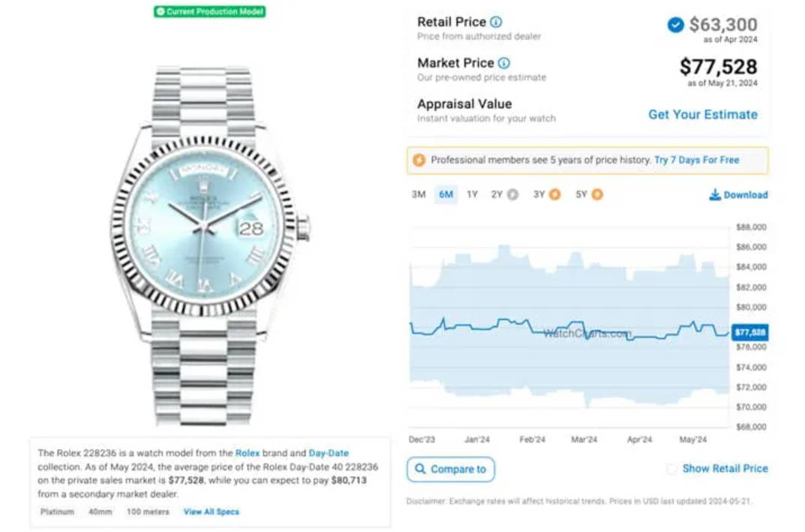This screenshot has height=532, width=805.
Task: Select the 3M time range
Action: click(x=419, y=194)
